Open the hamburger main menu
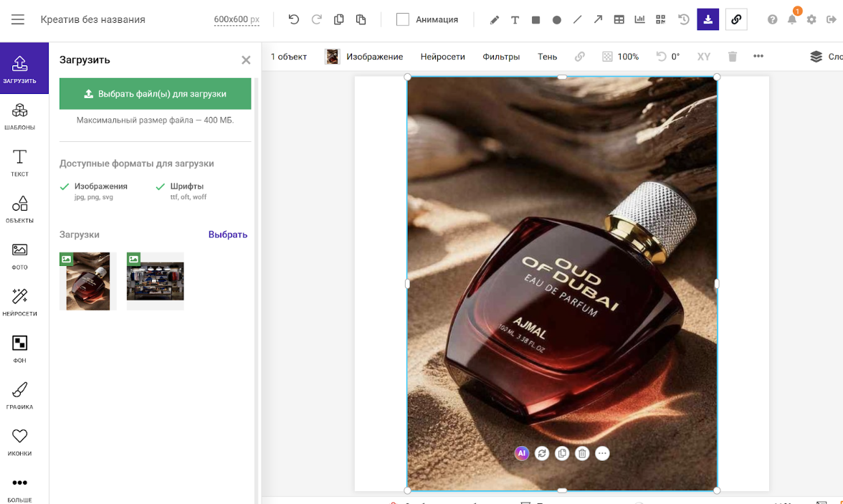Viewport: 843px width, 504px height. (18, 19)
